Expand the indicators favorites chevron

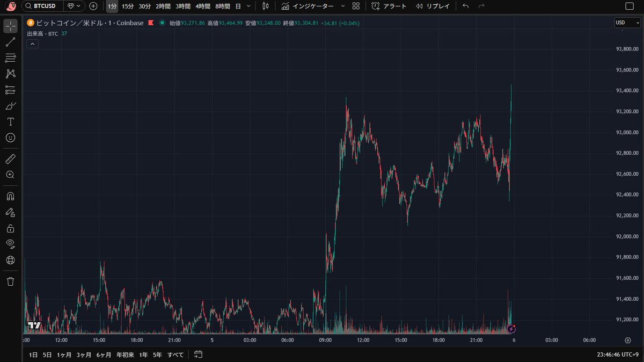(343, 6)
